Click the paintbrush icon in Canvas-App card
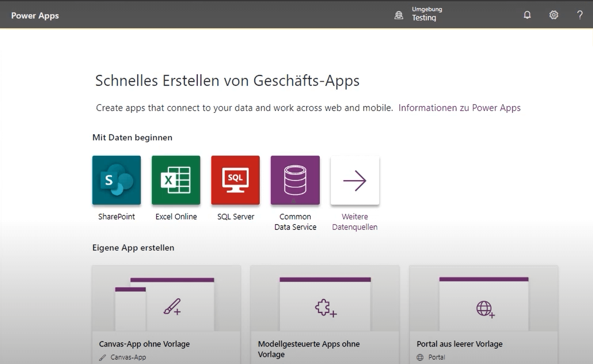Viewport: 593px width, 364px height. click(172, 306)
